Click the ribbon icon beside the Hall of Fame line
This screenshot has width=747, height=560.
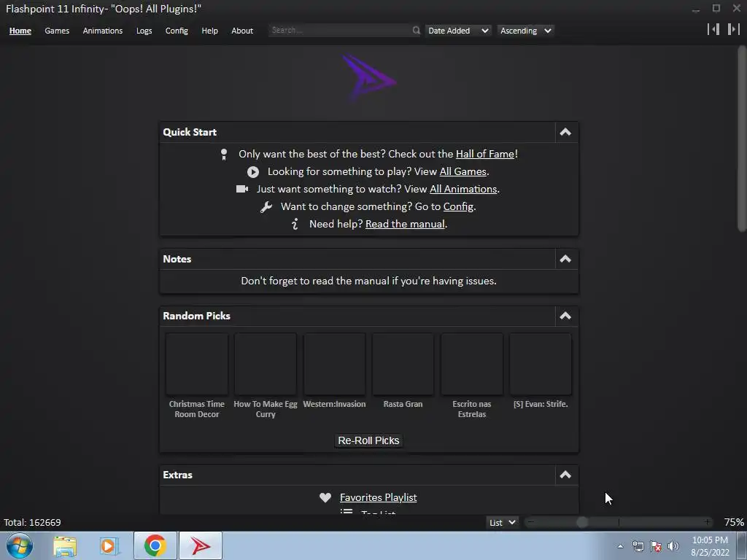point(224,155)
